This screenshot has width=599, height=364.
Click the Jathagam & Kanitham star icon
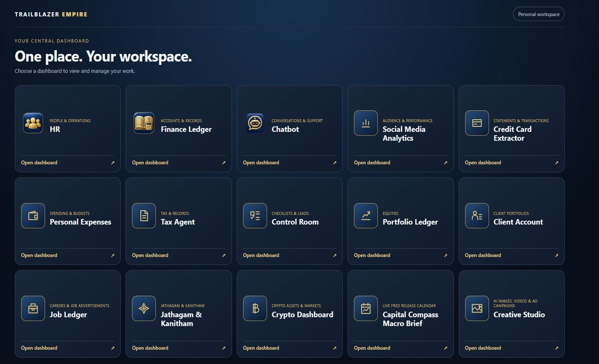(144, 308)
